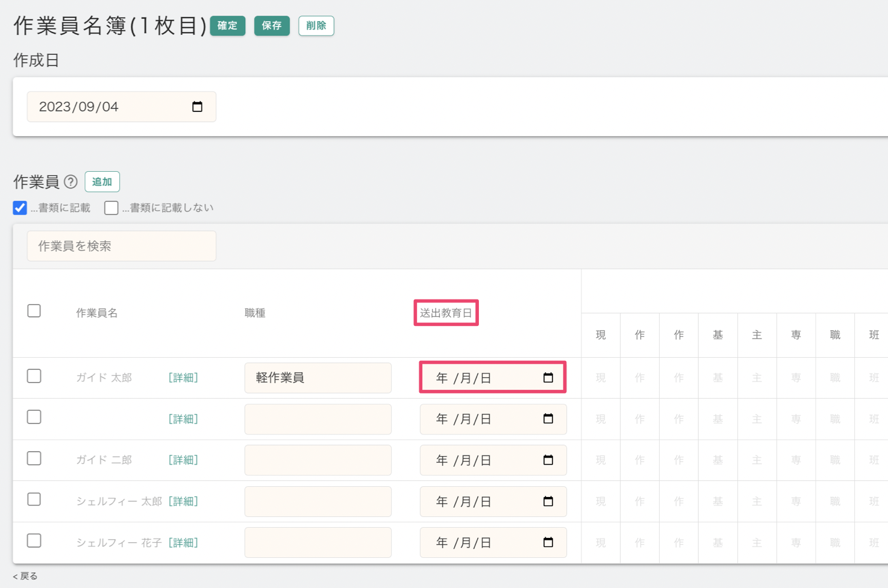
Task: Open calendar icon in ガイド 二郎 row
Action: [548, 460]
